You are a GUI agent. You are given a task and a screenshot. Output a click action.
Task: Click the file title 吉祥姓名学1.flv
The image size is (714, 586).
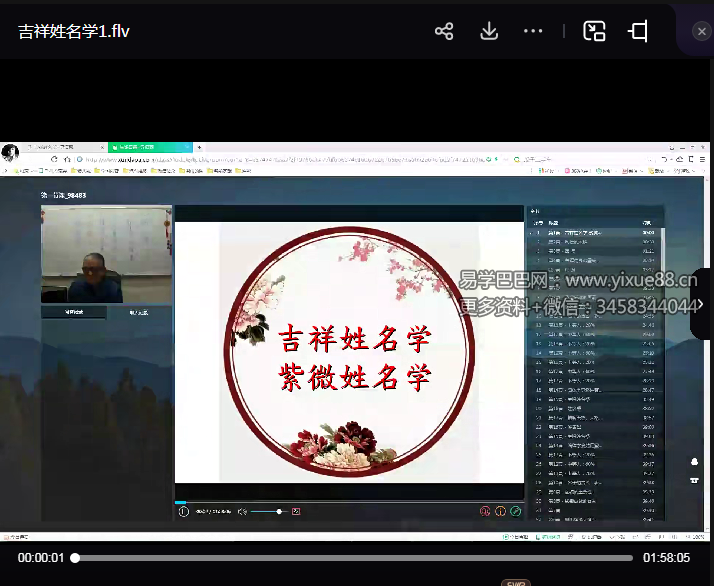(74, 31)
